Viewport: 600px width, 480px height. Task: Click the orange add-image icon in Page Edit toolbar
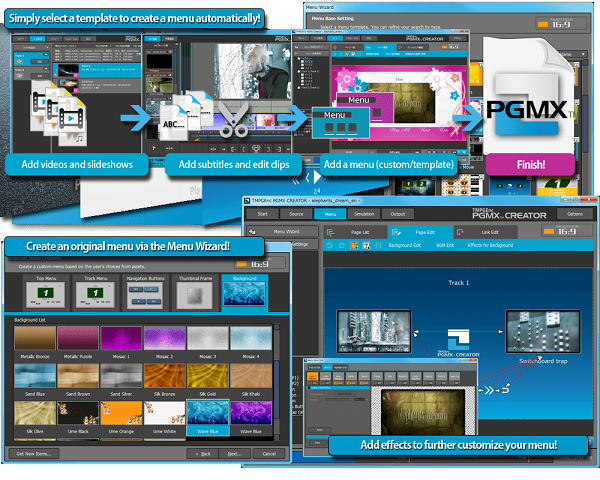(354, 245)
